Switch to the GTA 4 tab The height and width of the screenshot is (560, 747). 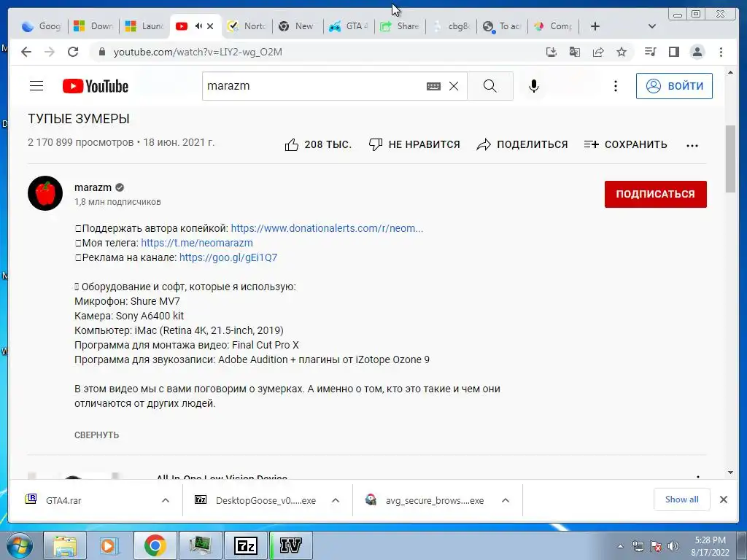(x=349, y=26)
